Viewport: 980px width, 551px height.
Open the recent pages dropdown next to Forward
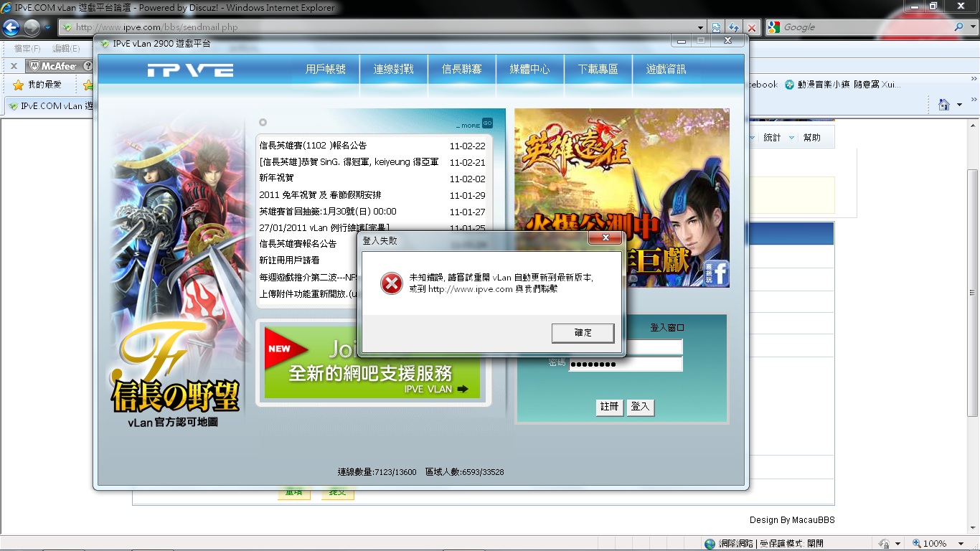point(47,28)
